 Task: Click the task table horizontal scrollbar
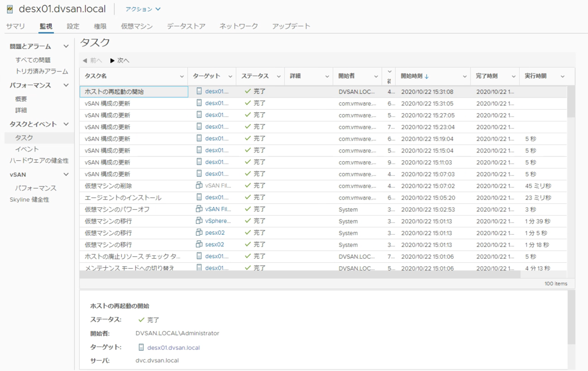click(x=300, y=274)
